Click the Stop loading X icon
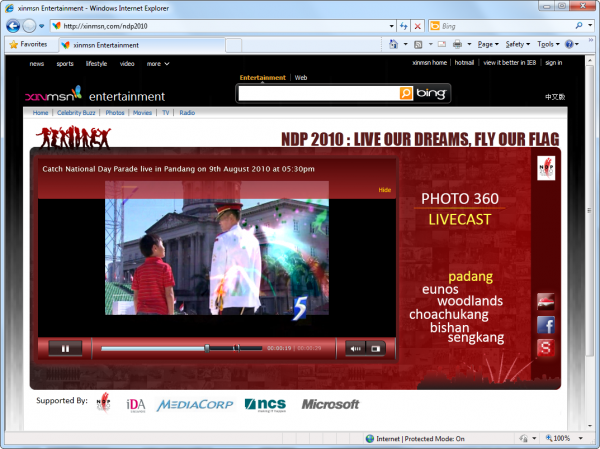This screenshot has height=449, width=600. click(x=417, y=26)
